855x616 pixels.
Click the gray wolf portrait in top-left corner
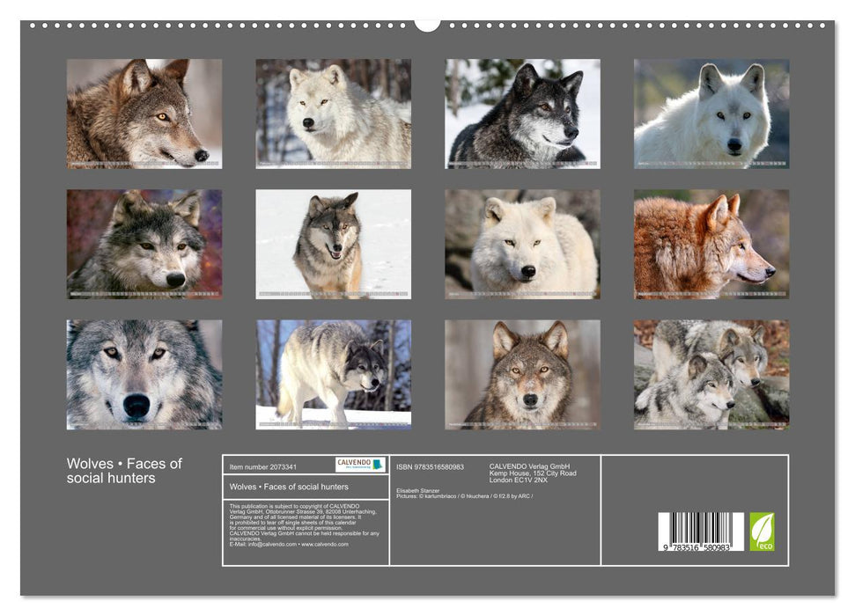pyautogui.click(x=143, y=113)
